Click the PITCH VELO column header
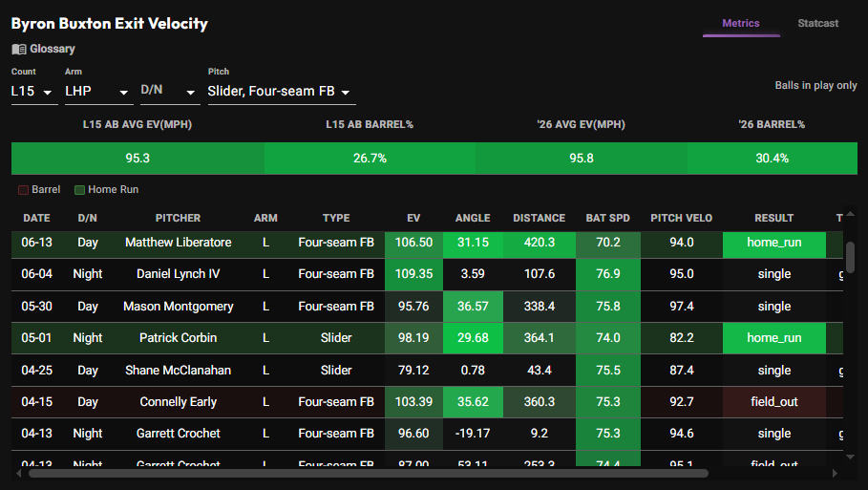The height and width of the screenshot is (490, 868). [x=682, y=218]
